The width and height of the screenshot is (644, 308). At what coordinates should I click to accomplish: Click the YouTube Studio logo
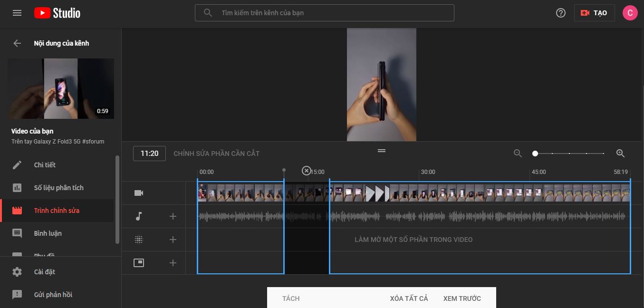pos(57,13)
